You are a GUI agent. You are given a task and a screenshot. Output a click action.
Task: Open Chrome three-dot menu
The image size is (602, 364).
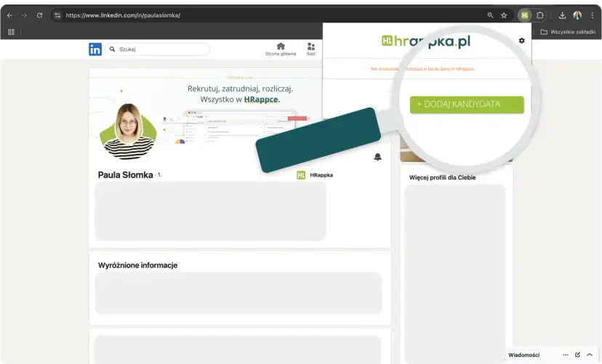click(x=592, y=15)
